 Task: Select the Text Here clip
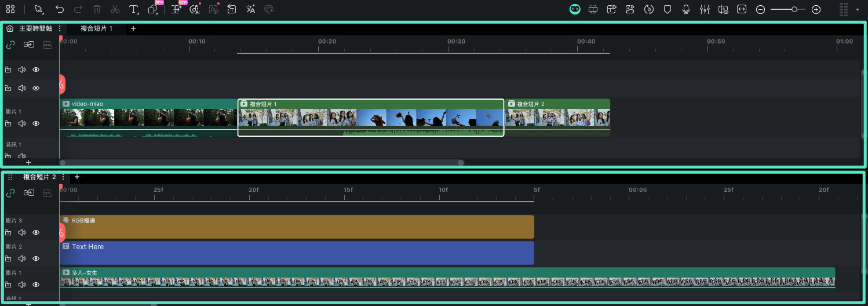296,253
